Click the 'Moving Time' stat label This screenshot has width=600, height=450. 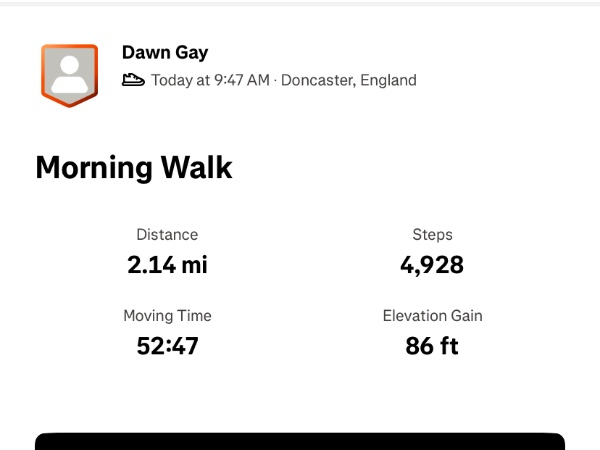[x=167, y=315]
